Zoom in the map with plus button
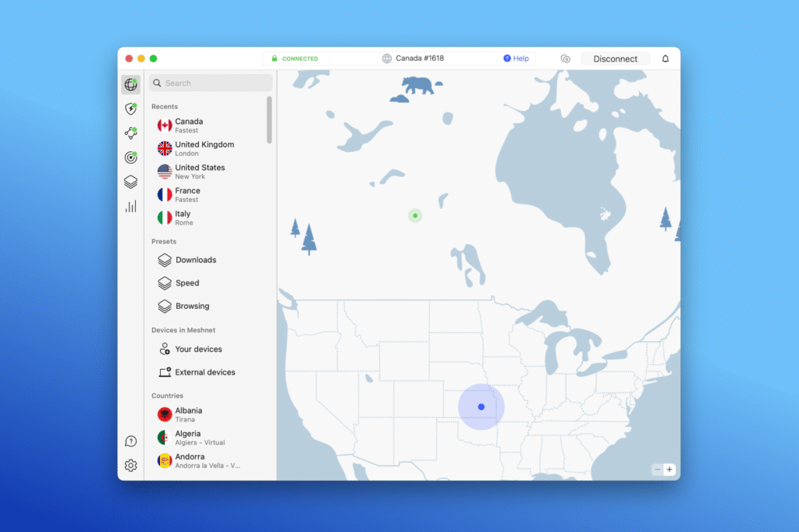This screenshot has height=532, width=799. (669, 470)
